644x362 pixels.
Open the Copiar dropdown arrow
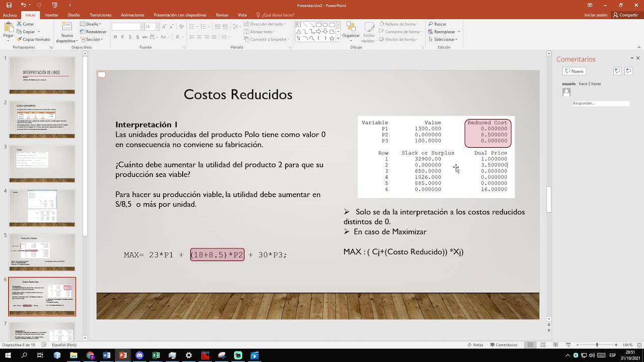pos(38,32)
